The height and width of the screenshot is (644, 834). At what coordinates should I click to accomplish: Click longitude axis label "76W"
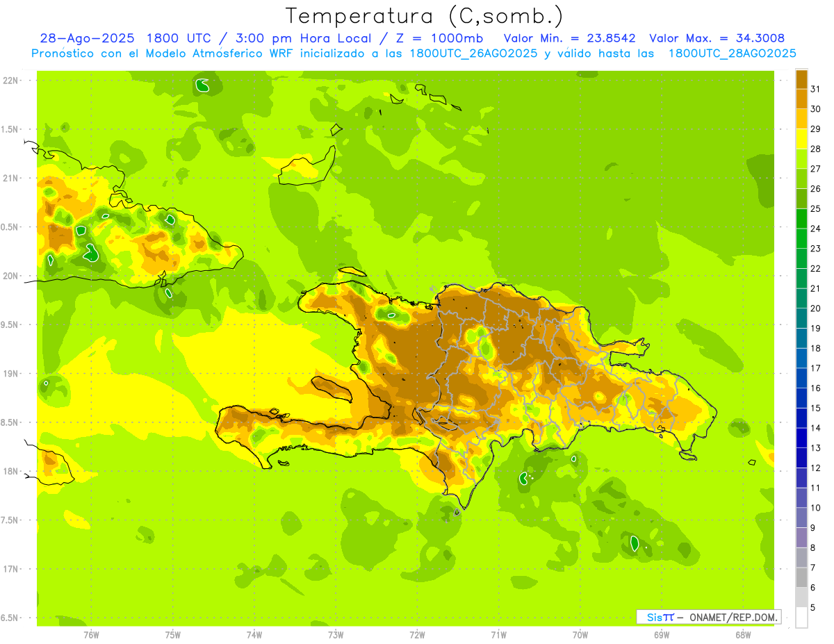(91, 634)
